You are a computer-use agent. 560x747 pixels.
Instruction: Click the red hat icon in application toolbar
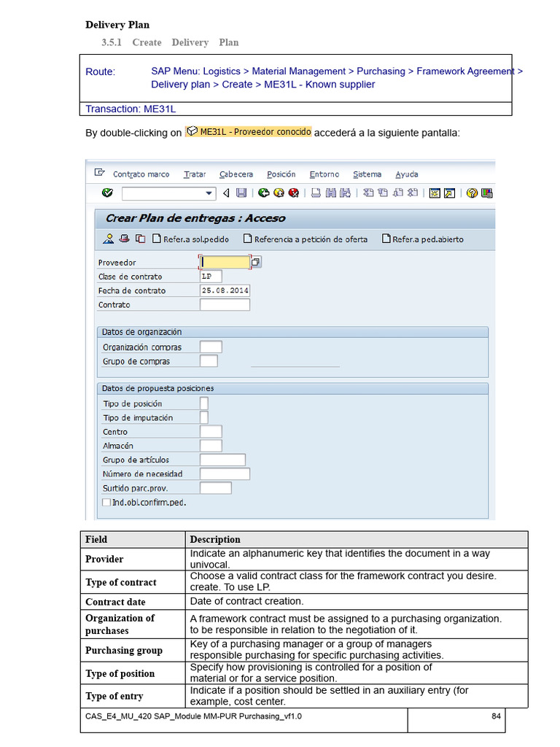pyautogui.click(x=124, y=239)
